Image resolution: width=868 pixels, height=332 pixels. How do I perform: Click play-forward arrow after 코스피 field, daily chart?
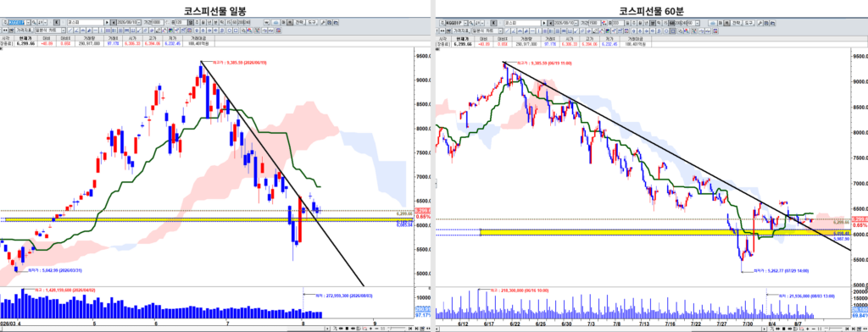point(107,22)
